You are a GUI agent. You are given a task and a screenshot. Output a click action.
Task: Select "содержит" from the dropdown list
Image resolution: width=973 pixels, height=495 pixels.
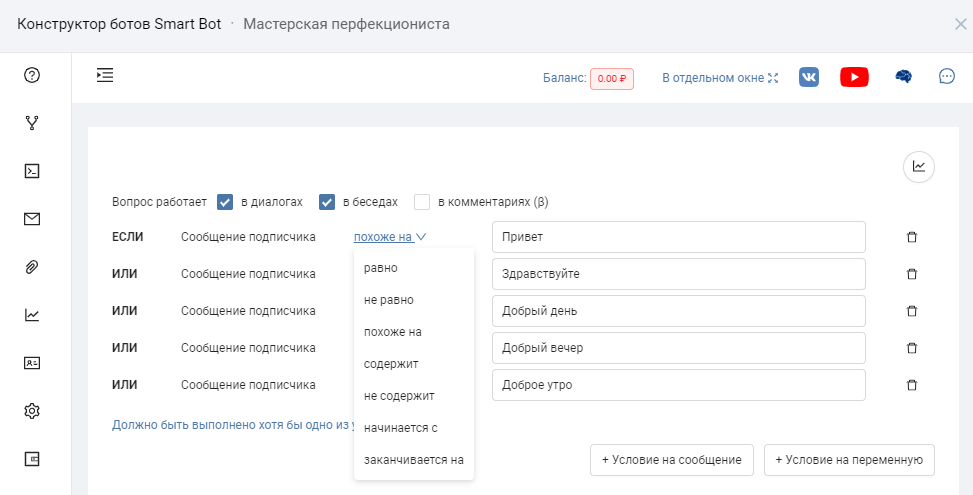[391, 363]
